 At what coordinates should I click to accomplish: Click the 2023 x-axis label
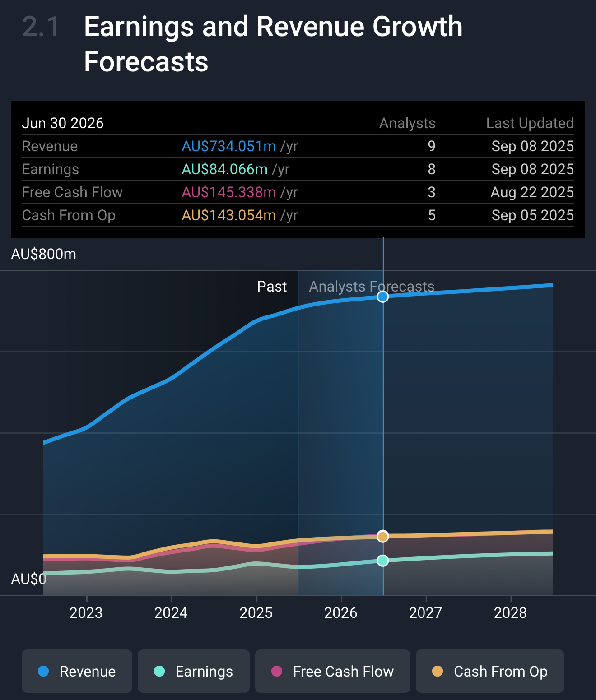click(86, 613)
